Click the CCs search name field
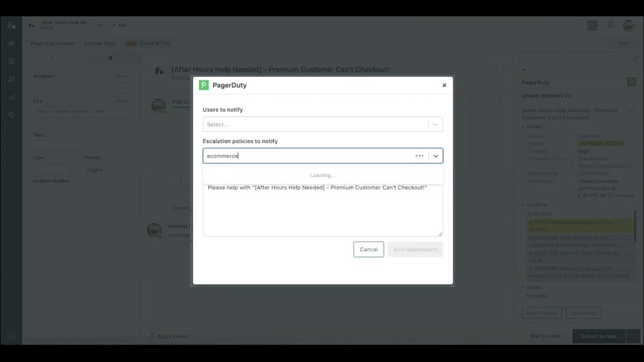 click(81, 111)
